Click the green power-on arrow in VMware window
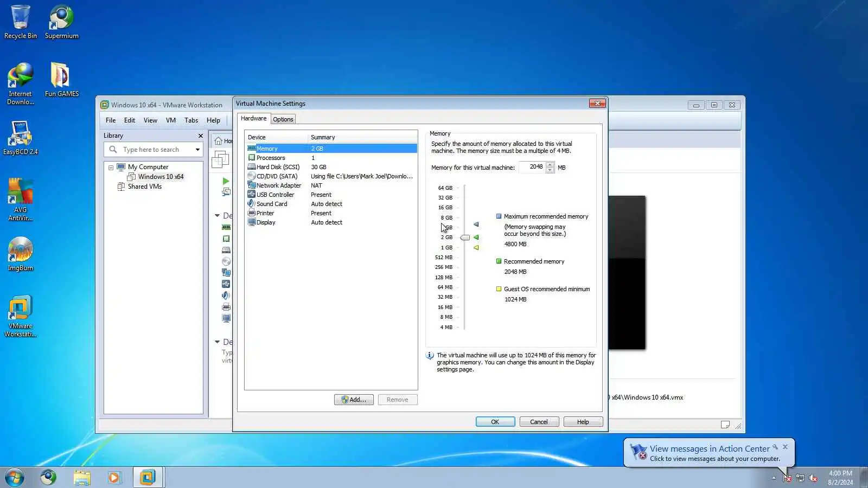Screen dimensions: 868x488 pyautogui.click(x=226, y=181)
